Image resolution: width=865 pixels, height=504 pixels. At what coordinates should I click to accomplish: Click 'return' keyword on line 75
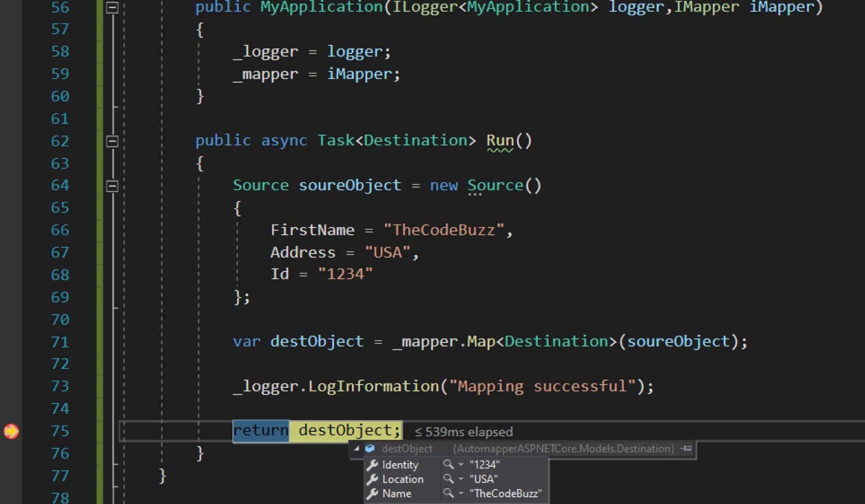[x=261, y=431]
